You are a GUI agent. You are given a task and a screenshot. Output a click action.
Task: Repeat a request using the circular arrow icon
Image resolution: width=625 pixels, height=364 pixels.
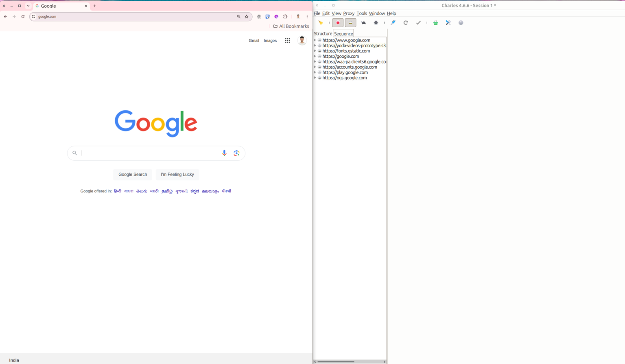coord(406,22)
